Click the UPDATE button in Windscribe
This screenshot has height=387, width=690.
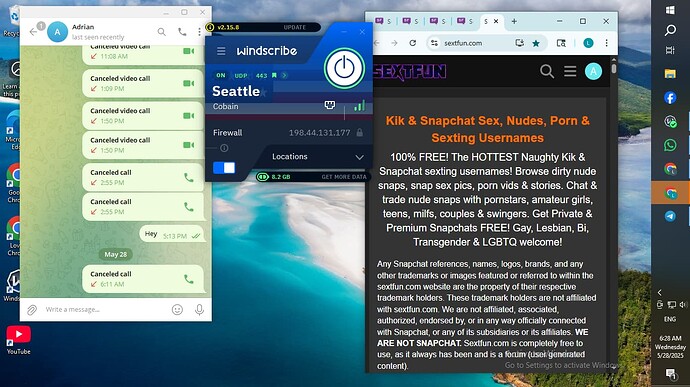point(295,27)
